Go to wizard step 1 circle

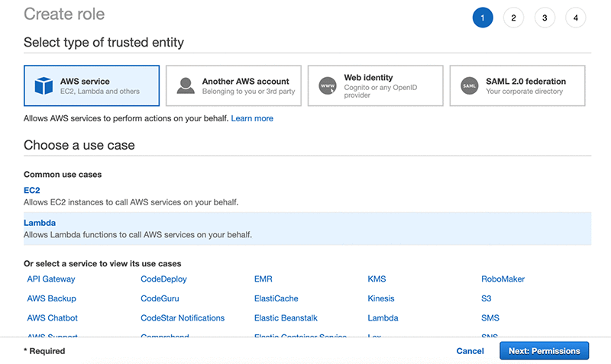(483, 18)
